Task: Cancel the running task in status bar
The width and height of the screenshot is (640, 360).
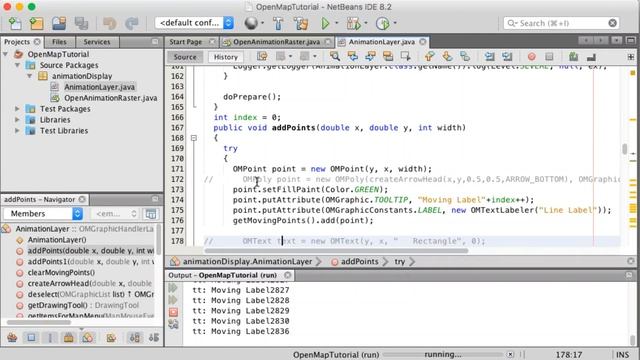Action: click(511, 354)
